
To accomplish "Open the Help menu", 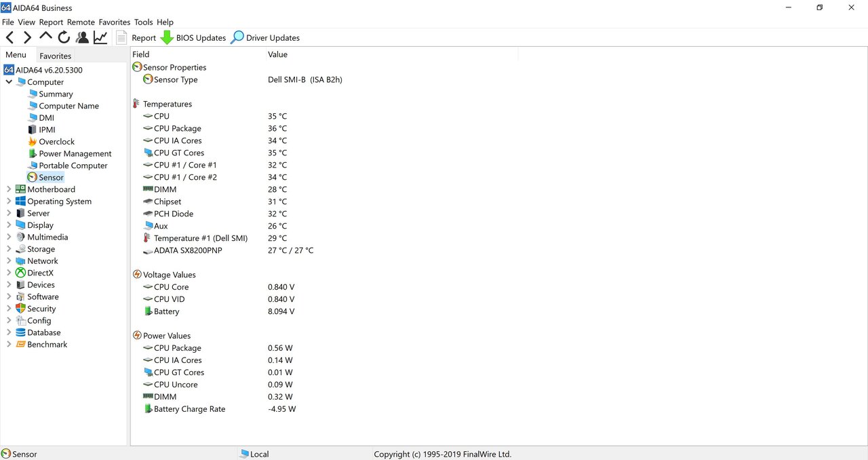I will [165, 22].
